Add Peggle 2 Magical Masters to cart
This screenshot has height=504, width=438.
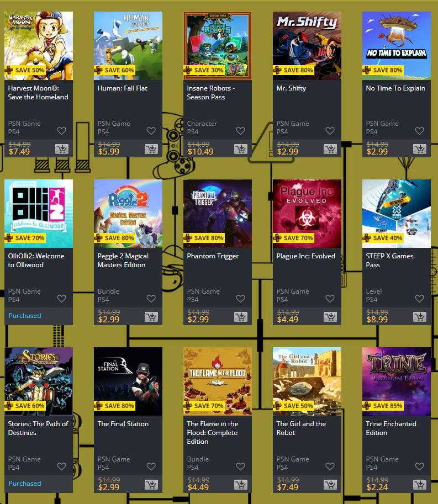151,317
